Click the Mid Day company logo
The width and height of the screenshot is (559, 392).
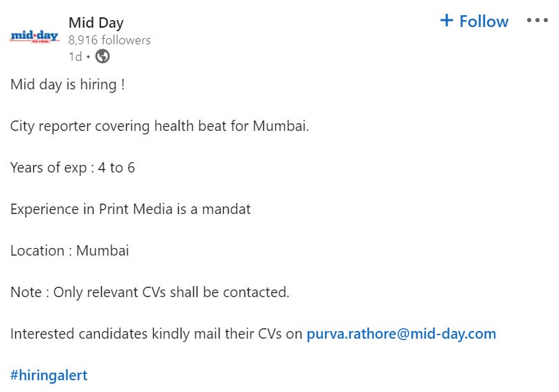pyautogui.click(x=34, y=37)
